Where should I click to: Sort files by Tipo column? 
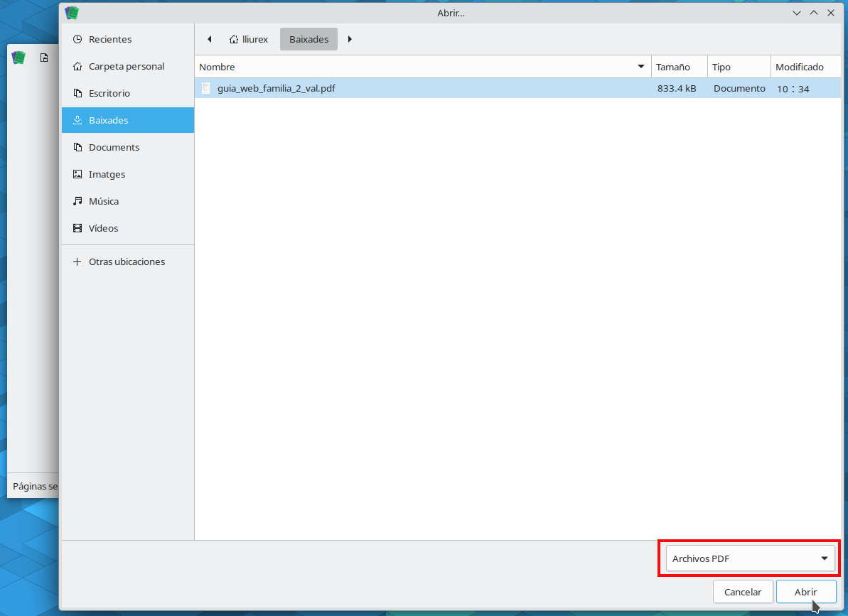click(739, 67)
